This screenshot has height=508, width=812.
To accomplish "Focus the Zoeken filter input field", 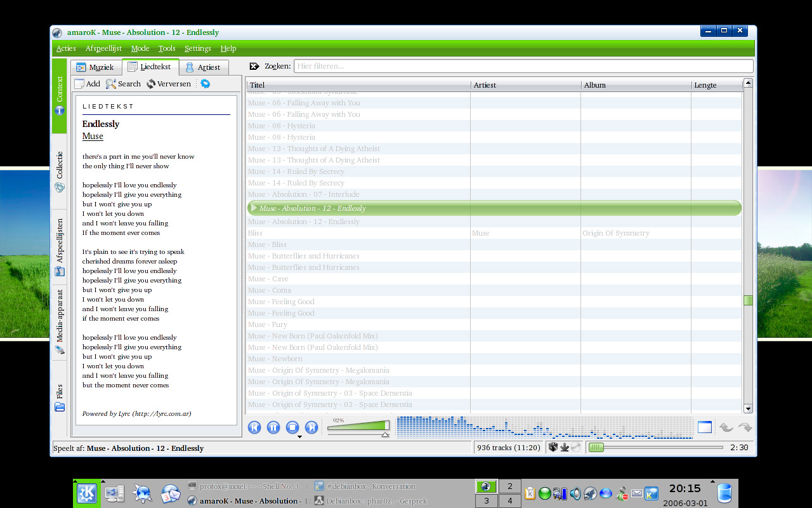I will click(x=523, y=66).
